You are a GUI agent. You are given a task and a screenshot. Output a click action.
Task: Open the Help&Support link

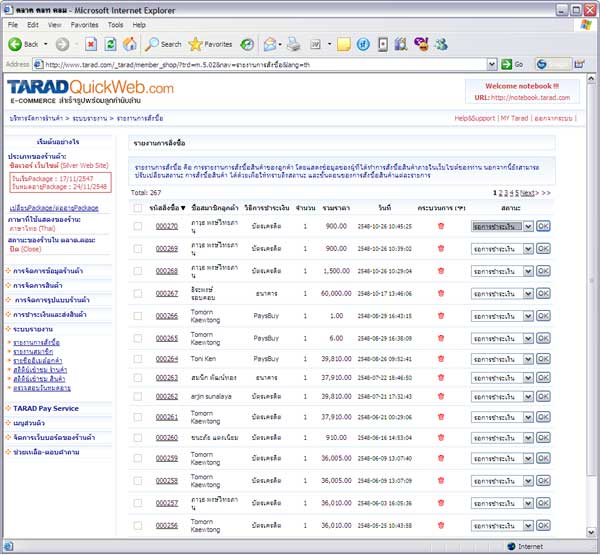click(x=474, y=118)
